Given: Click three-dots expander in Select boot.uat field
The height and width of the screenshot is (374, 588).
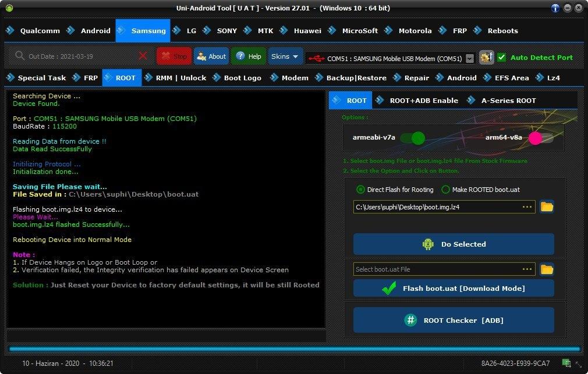Looking at the screenshot, I should coord(527,269).
